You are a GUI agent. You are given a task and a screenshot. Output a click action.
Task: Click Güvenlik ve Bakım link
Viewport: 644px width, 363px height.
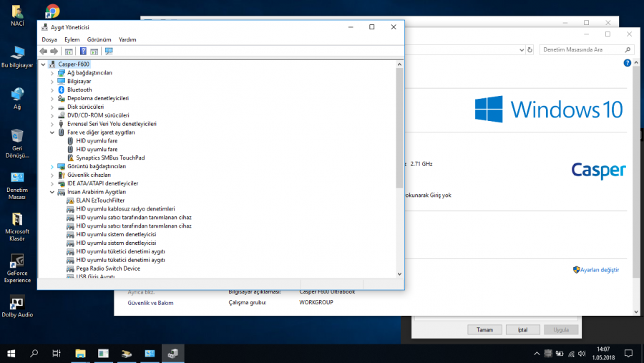click(150, 303)
